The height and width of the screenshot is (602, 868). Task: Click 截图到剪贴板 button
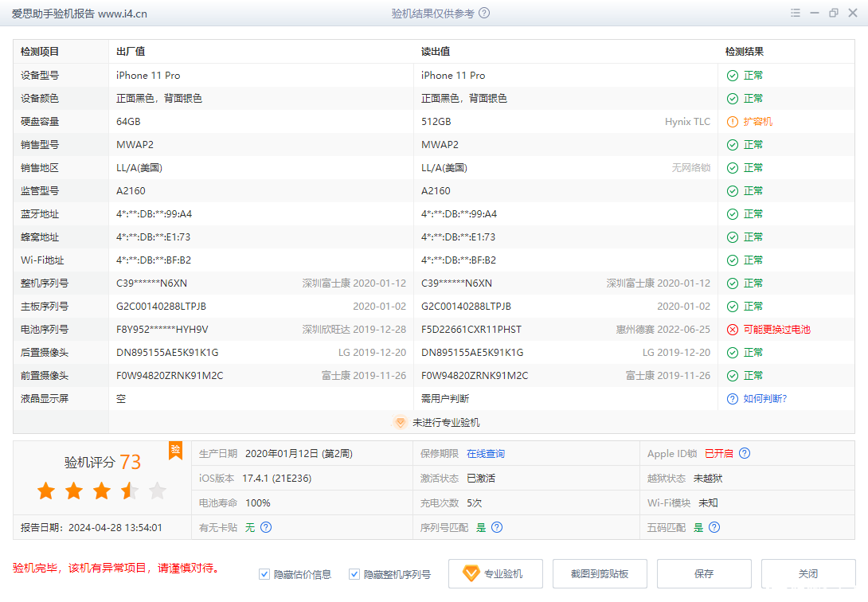(600, 574)
